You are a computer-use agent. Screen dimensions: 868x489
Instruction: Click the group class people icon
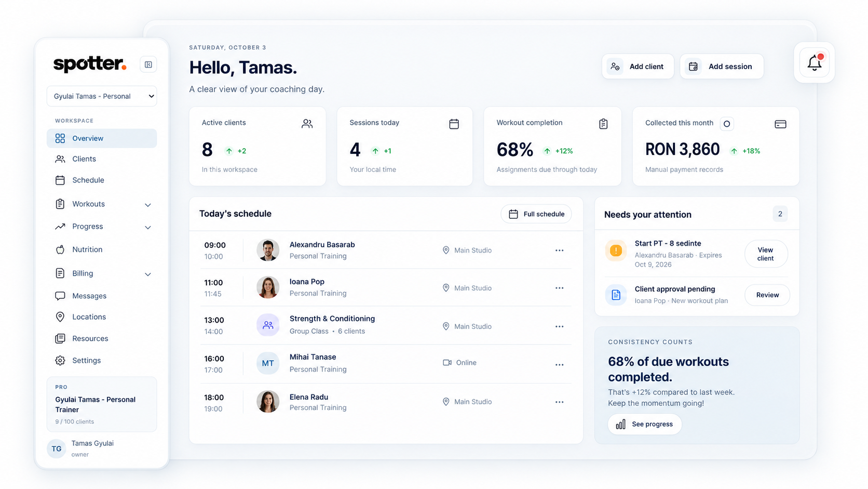268,325
